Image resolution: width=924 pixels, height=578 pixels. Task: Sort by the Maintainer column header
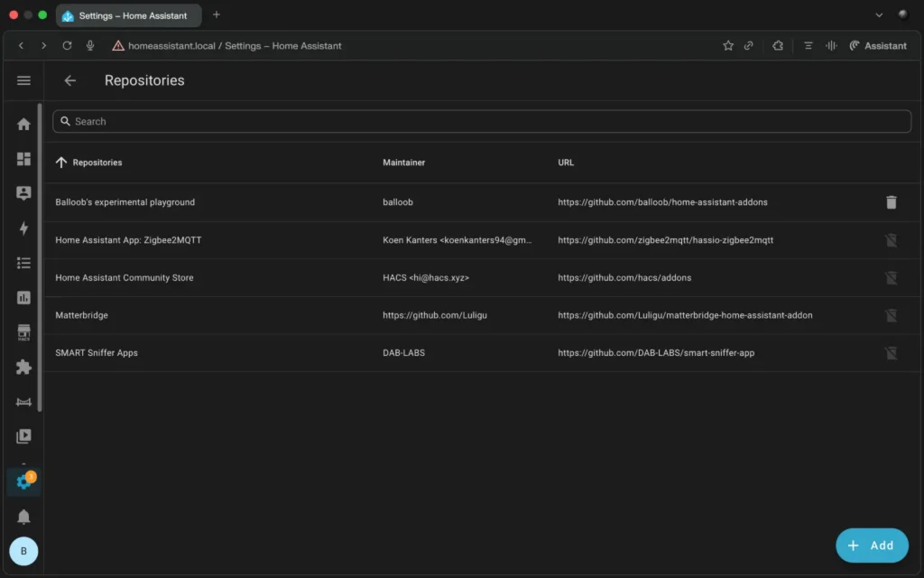pos(403,163)
